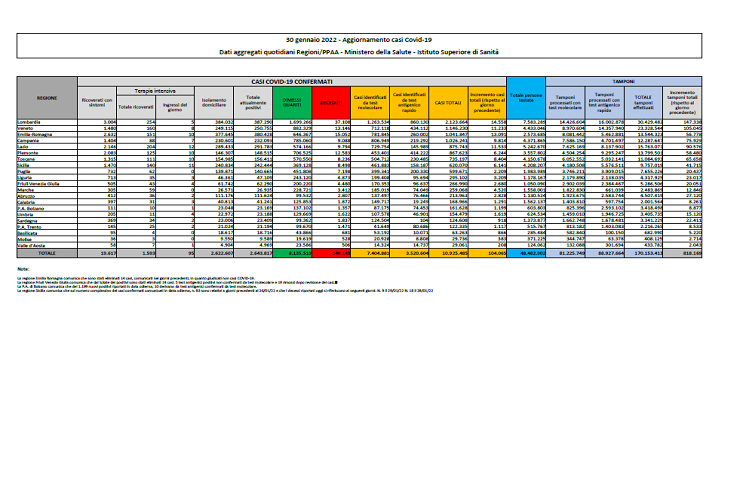Screen dimensions: 740x480
Task: Click the Isolamento domiciliare column header
Action: (x=210, y=101)
